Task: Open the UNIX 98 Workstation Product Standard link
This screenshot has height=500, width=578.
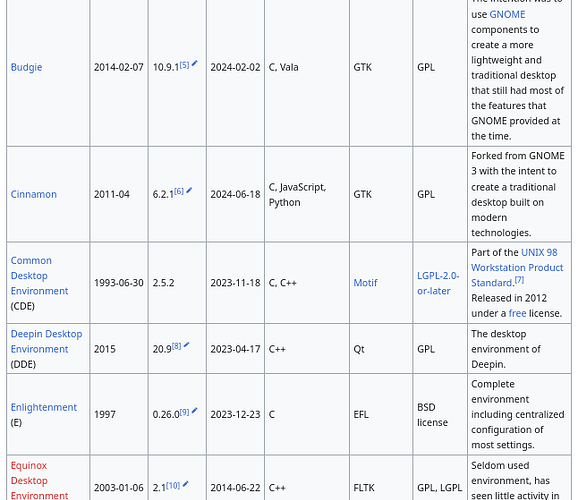Action: tap(517, 268)
